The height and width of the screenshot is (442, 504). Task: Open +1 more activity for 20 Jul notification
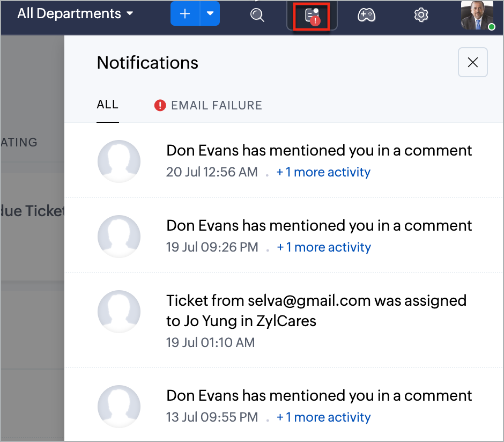point(323,172)
